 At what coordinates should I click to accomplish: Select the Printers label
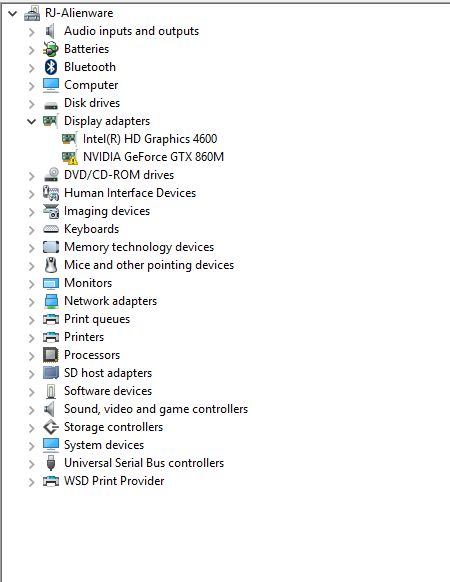pos(84,337)
